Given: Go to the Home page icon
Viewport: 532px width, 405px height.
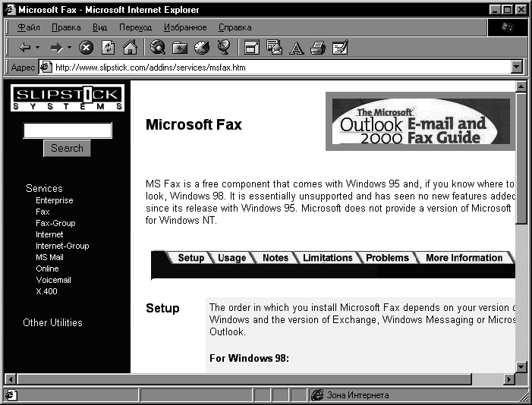Looking at the screenshot, I should click(130, 48).
